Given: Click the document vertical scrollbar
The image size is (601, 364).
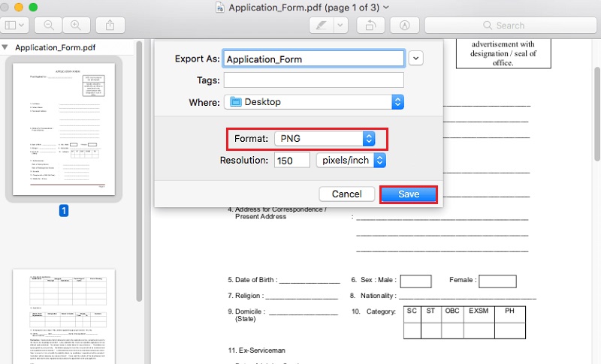Looking at the screenshot, I should click(x=596, y=114).
